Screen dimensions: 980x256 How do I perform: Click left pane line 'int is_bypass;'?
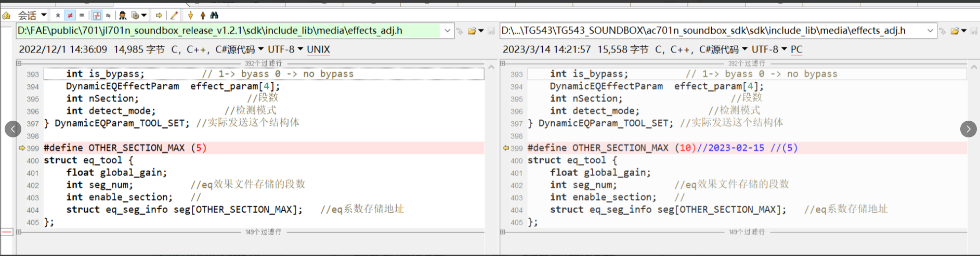coord(106,74)
